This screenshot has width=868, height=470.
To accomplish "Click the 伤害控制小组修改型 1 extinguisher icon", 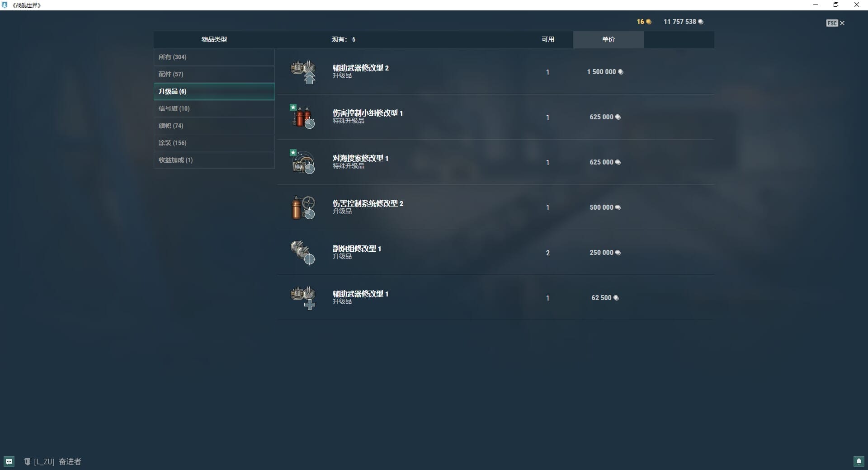I will (303, 117).
